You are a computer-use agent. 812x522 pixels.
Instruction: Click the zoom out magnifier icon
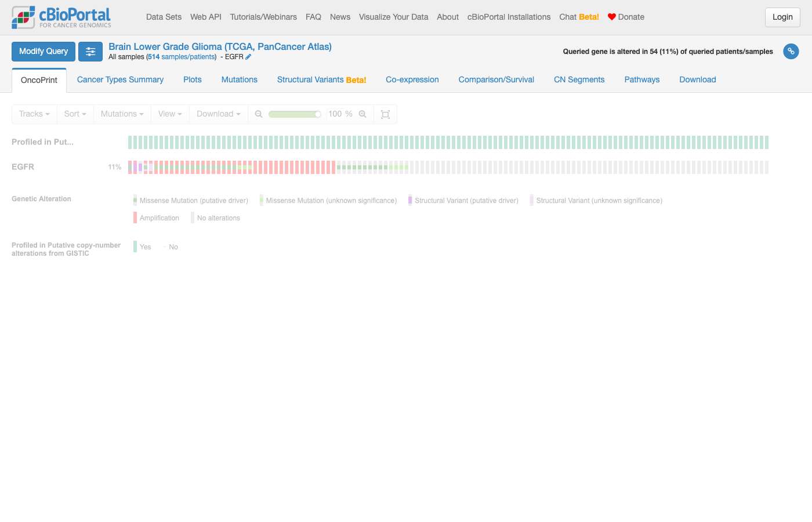(259, 114)
